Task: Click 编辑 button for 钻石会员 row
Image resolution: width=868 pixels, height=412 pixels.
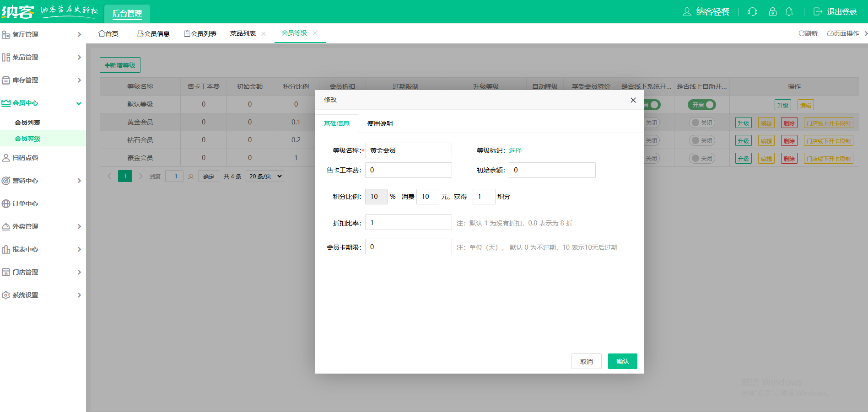Action: [x=766, y=140]
